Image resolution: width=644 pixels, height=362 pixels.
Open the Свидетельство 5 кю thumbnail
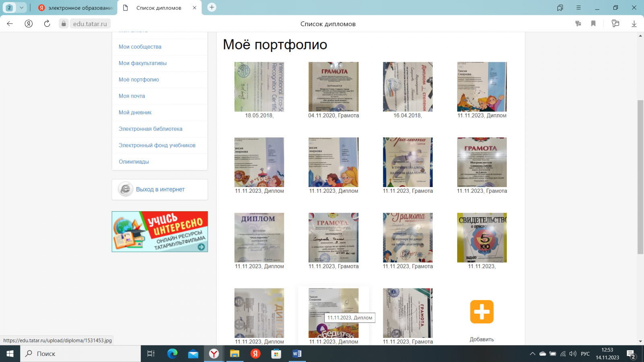[x=482, y=238]
